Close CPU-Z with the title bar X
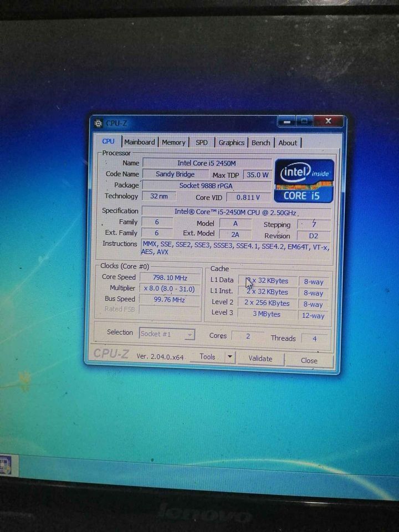Screen dimensions: 399x532 (328, 121)
